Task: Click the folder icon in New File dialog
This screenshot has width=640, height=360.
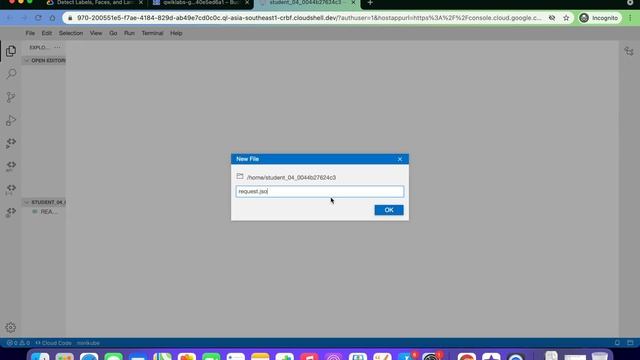Action: (x=240, y=176)
